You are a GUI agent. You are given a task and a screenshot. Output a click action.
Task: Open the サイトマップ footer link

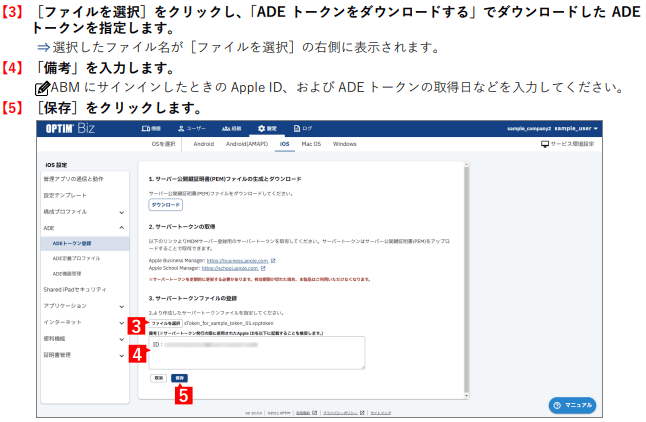click(381, 413)
